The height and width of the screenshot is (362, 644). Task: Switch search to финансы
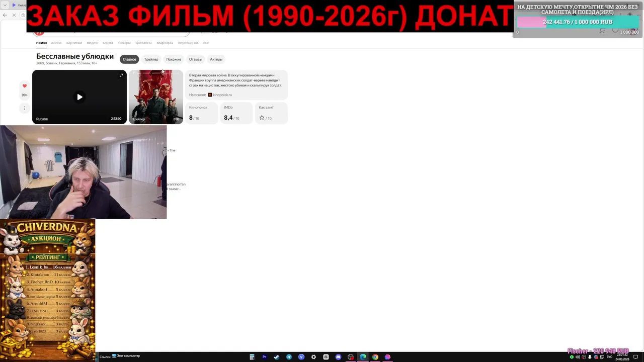point(143,43)
